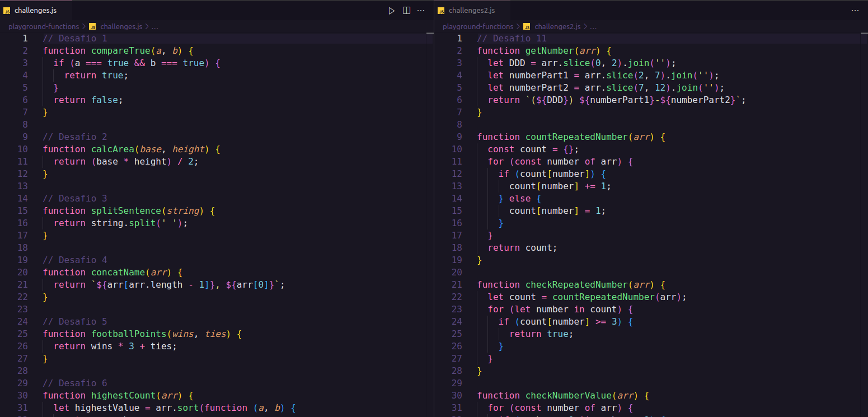Click the '// Desafio 4' comment
The height and width of the screenshot is (417, 868).
point(75,260)
